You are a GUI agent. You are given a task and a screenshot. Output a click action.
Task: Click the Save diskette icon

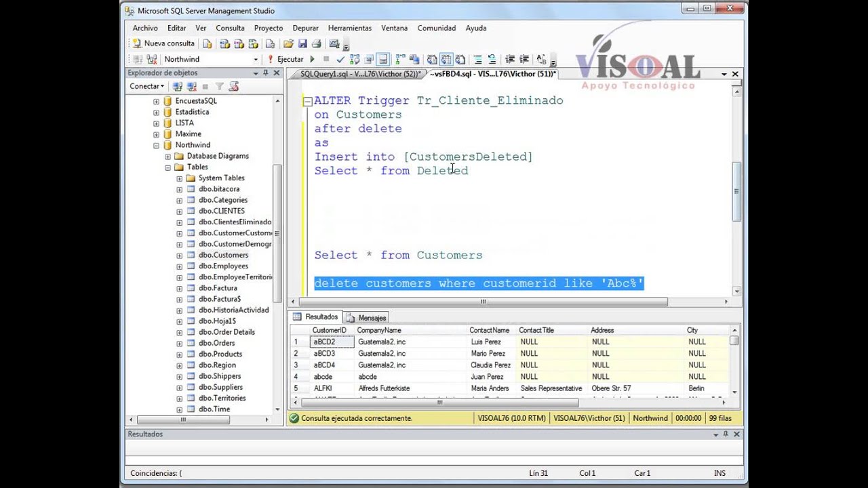click(x=302, y=43)
